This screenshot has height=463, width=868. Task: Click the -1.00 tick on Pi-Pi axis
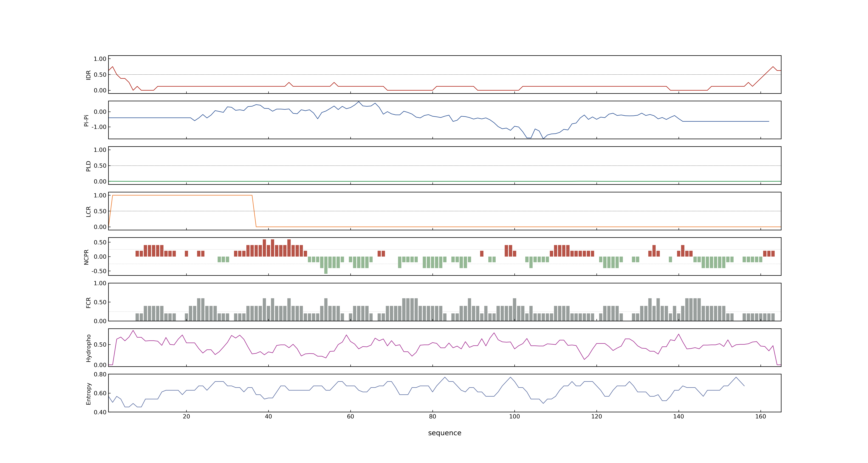pyautogui.click(x=99, y=127)
